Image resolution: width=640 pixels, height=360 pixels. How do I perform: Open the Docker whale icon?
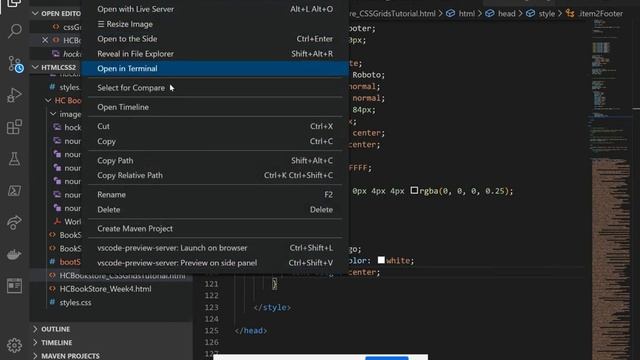click(15, 254)
